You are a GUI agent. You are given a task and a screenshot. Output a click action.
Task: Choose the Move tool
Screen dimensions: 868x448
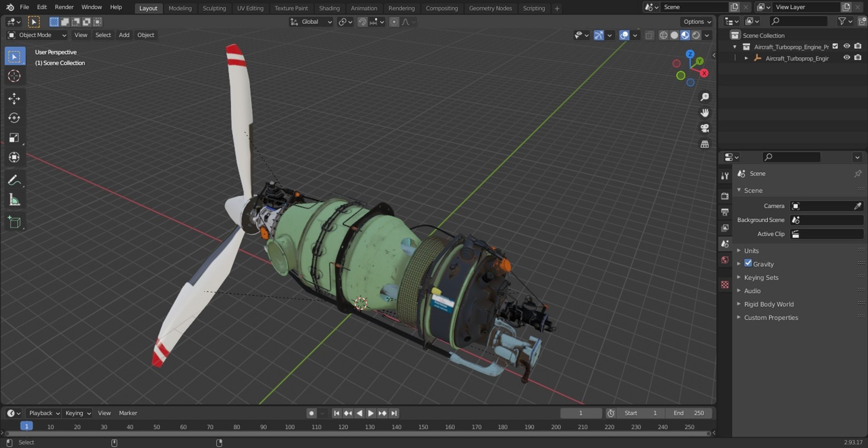point(14,99)
